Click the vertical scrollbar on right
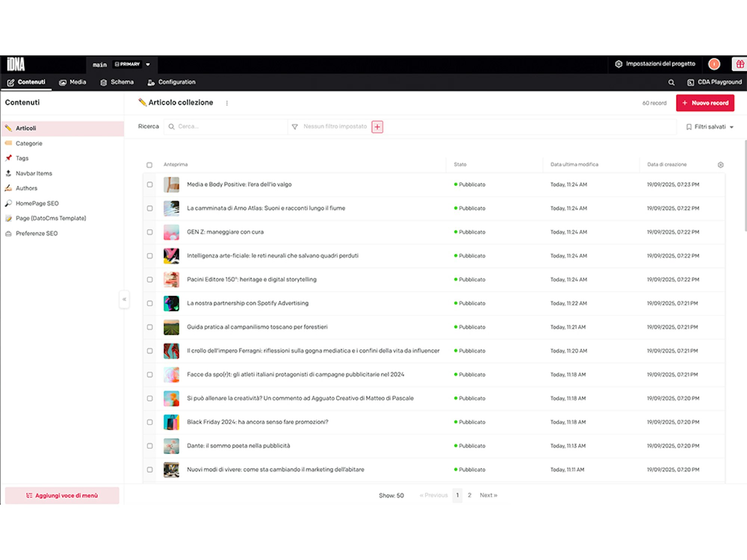 pos(746,186)
